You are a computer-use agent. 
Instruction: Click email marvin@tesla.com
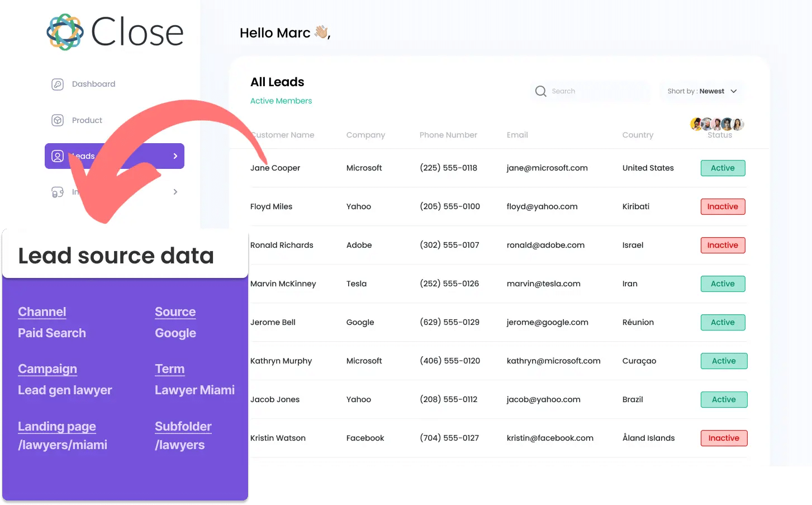coord(544,284)
